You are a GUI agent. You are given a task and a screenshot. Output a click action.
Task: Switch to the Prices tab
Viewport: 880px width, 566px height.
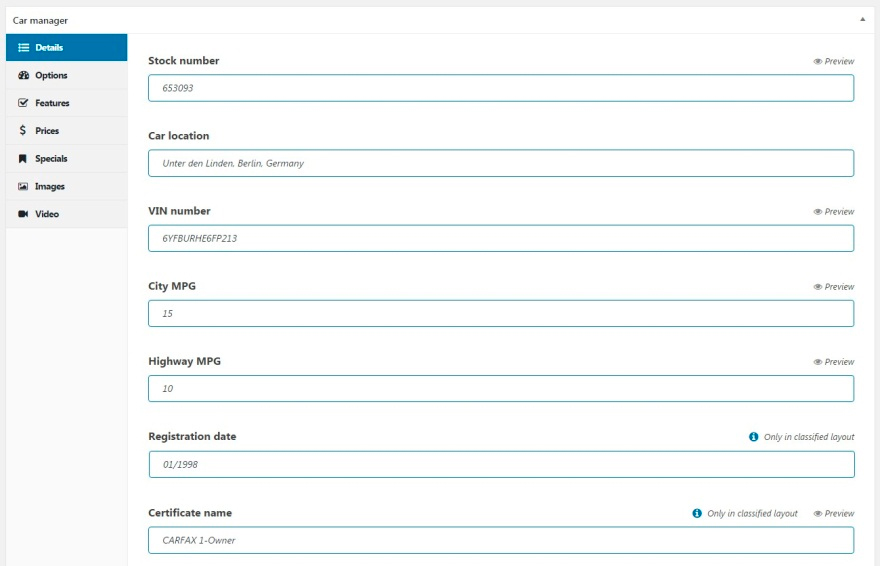coord(47,131)
